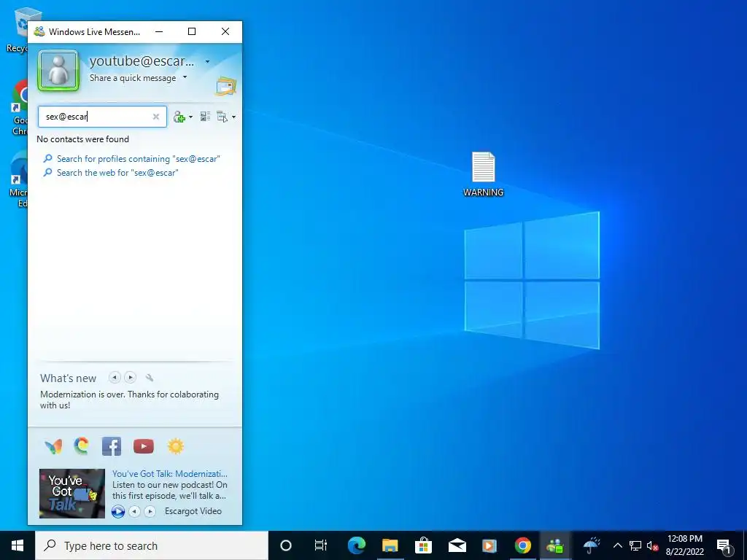
Task: Open You've Got Talk: Modernization link
Action: point(169,473)
